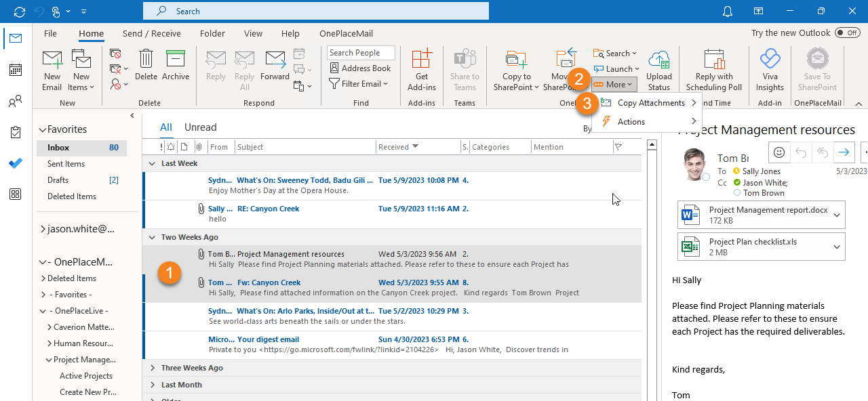Open the Received column sort dropdown
This screenshot has height=401, width=868.
[417, 146]
